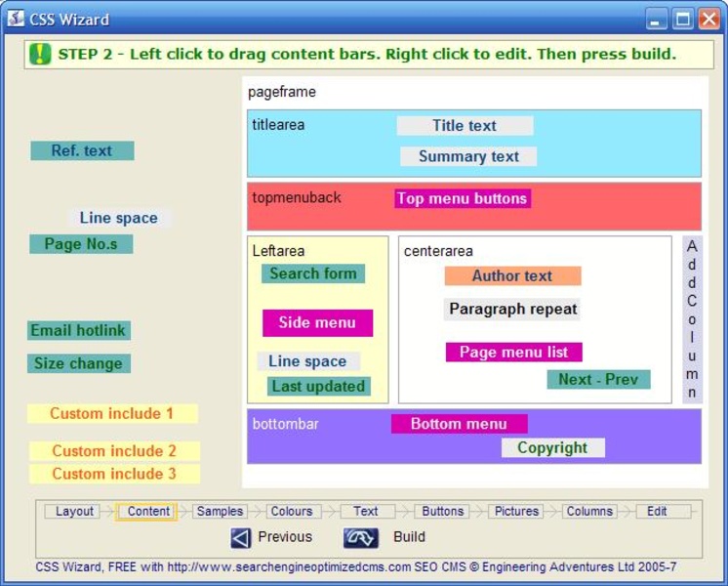
Task: Click the Page No.s content bar
Action: click(81, 244)
